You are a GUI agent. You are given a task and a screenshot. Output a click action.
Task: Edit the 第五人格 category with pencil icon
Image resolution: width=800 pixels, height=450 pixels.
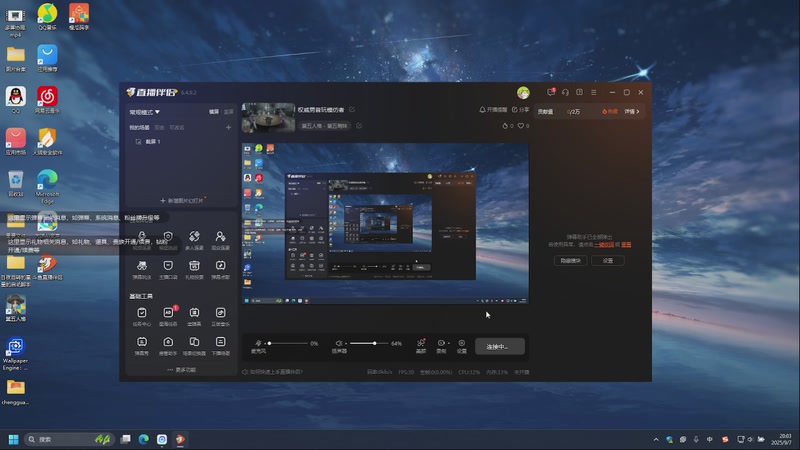(x=359, y=126)
